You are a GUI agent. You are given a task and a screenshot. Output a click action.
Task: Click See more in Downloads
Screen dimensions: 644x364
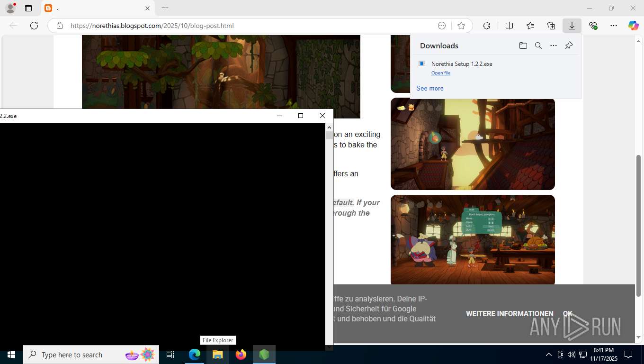tap(430, 88)
